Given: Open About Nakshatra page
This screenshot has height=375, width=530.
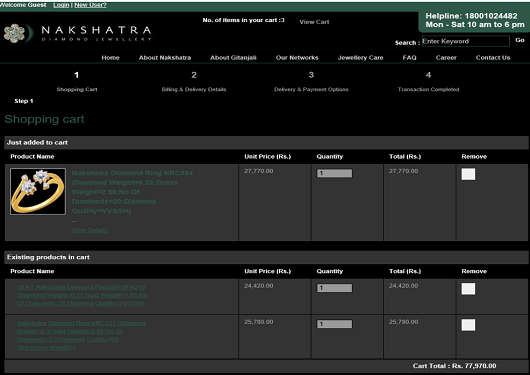Looking at the screenshot, I should [165, 57].
